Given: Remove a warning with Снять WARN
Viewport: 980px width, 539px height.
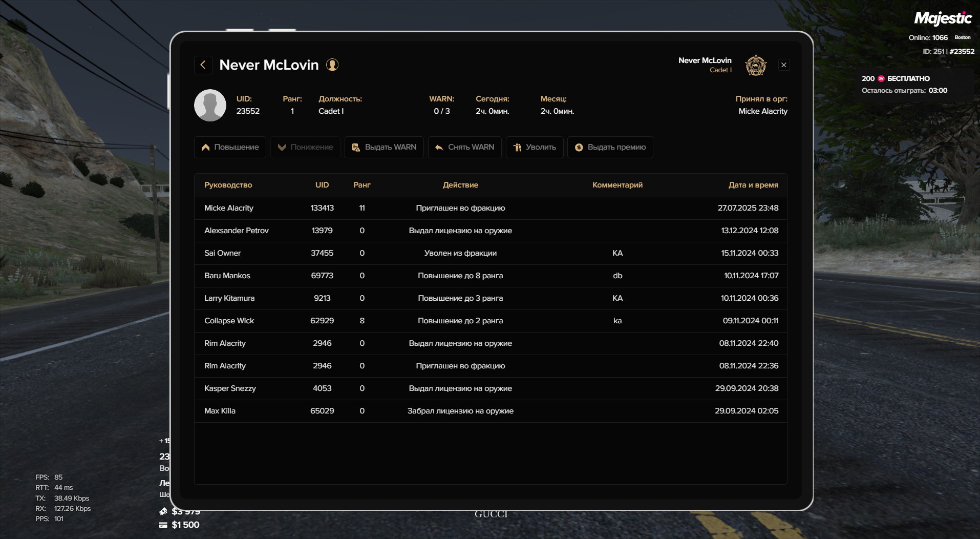Looking at the screenshot, I should [x=464, y=148].
